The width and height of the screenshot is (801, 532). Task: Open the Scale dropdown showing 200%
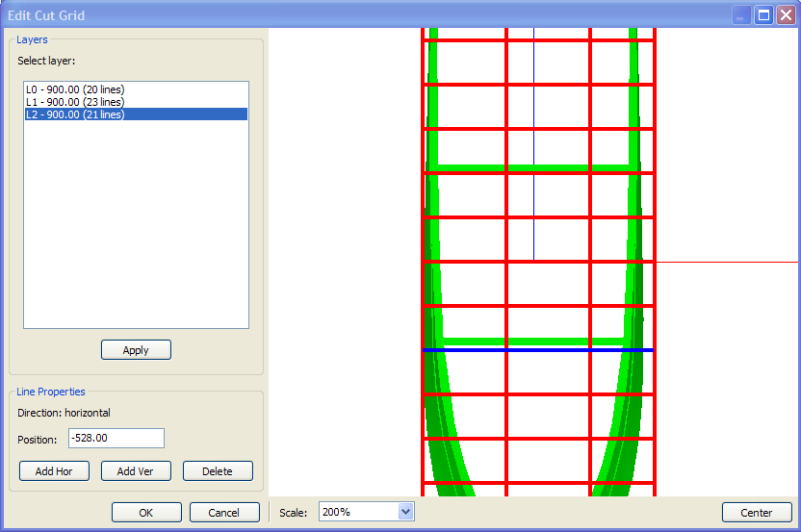[405, 512]
